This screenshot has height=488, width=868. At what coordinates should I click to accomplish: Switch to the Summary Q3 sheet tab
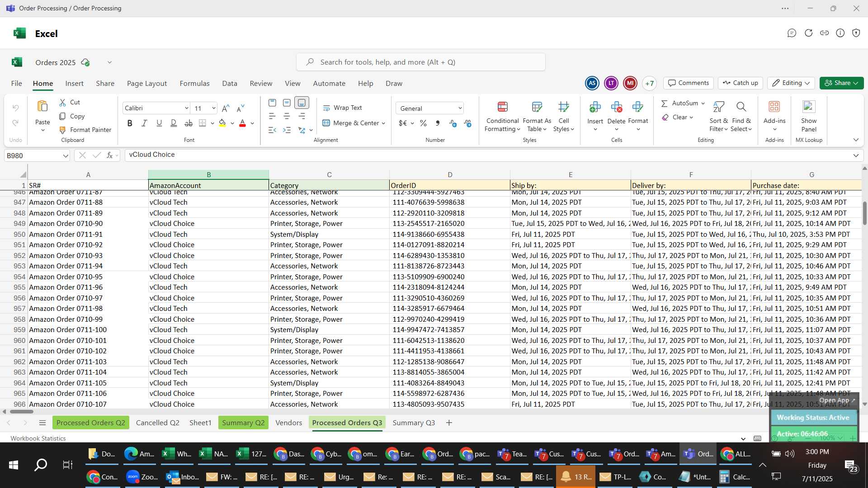[414, 422]
